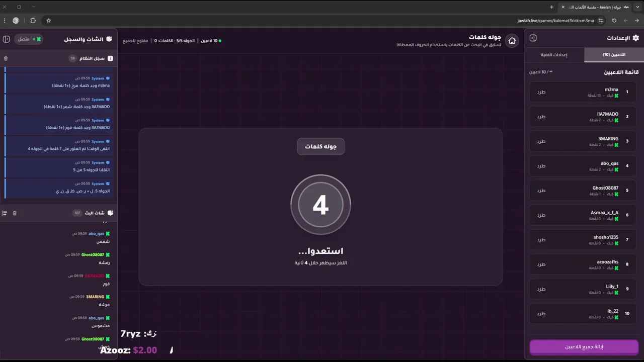Image resolution: width=644 pixels, height=362 pixels.
Task: Click the شات البث chat bubble icon
Action: (x=110, y=213)
